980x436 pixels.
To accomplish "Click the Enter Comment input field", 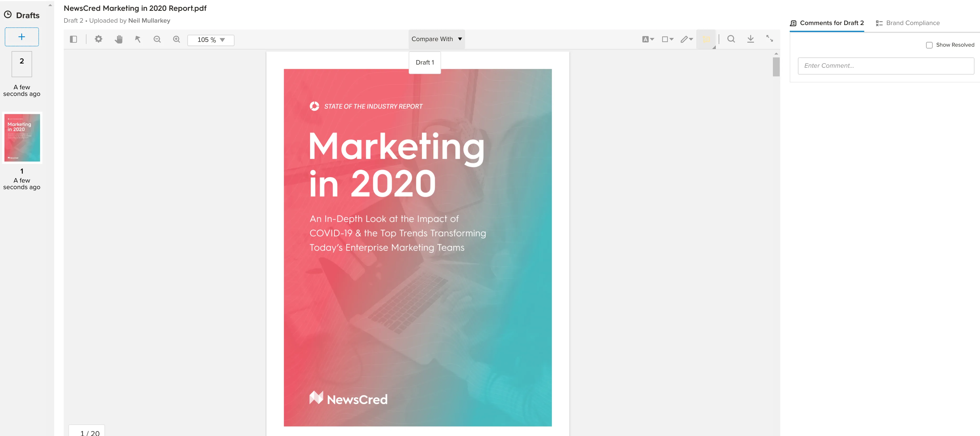I will (886, 66).
